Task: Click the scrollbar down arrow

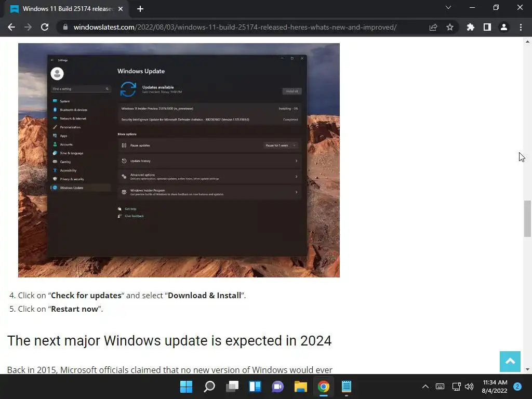Action: pyautogui.click(x=527, y=369)
